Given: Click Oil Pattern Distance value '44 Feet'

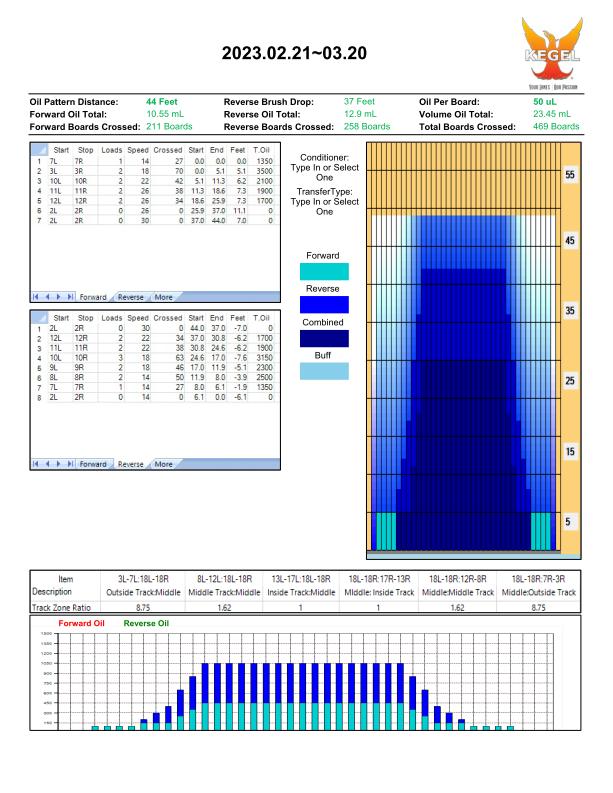Looking at the screenshot, I should [162, 102].
